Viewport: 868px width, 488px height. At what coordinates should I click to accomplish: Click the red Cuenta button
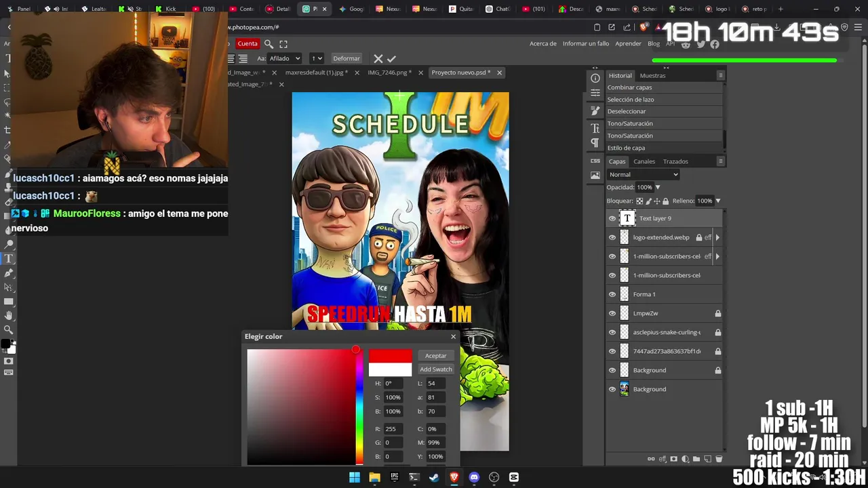248,43
